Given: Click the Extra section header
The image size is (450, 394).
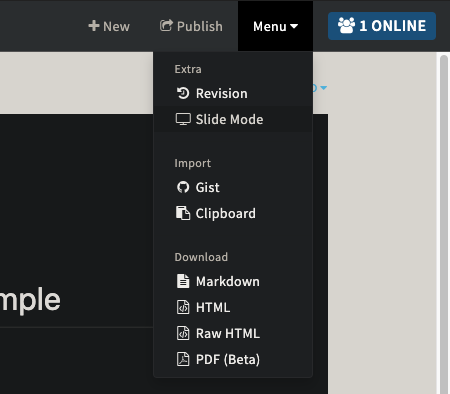Looking at the screenshot, I should coord(188,69).
